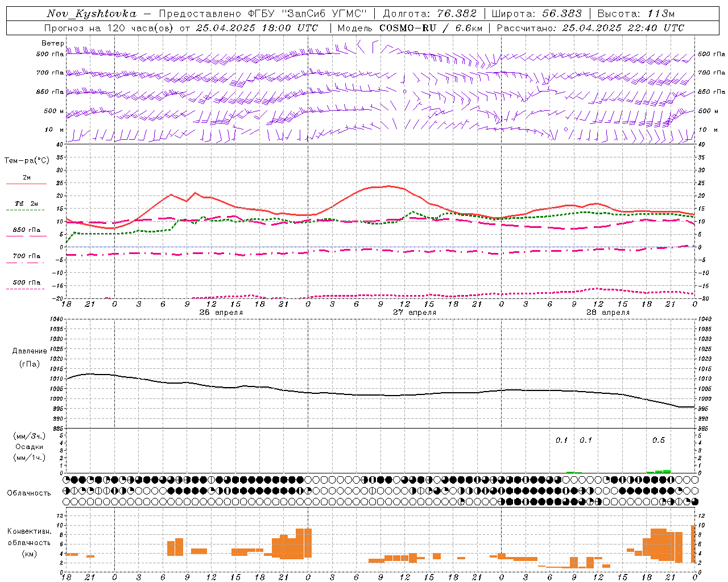Image resolution: width=728 pixels, height=582 pixels.
Task: Click the Модель COSMO-RU / 6.6км label
Action: [409, 28]
